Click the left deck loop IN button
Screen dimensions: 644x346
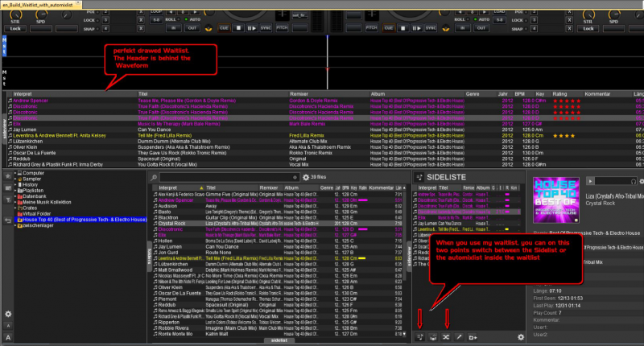173,28
